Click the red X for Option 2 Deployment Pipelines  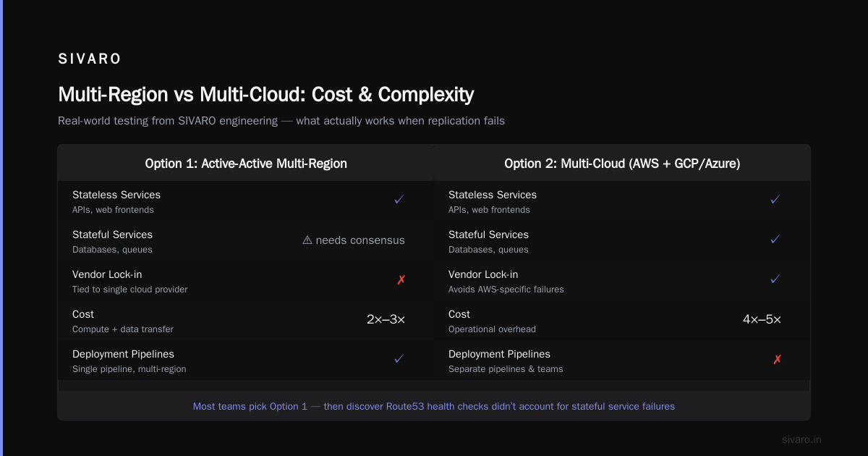coord(777,360)
